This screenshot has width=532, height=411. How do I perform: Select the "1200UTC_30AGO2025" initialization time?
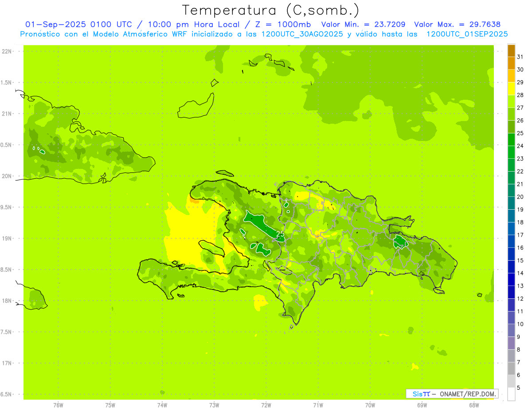coord(302,34)
